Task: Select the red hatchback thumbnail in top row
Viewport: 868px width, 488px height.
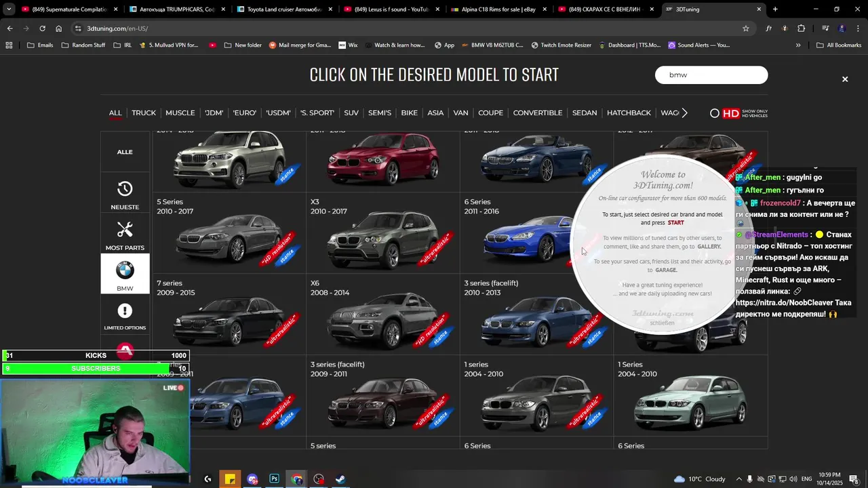Action: click(x=383, y=159)
